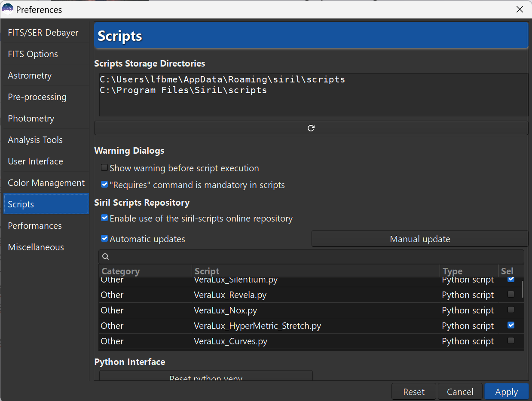The height and width of the screenshot is (401, 532).
Task: Go to Pre-processing preferences
Action: pyautogui.click(x=46, y=97)
